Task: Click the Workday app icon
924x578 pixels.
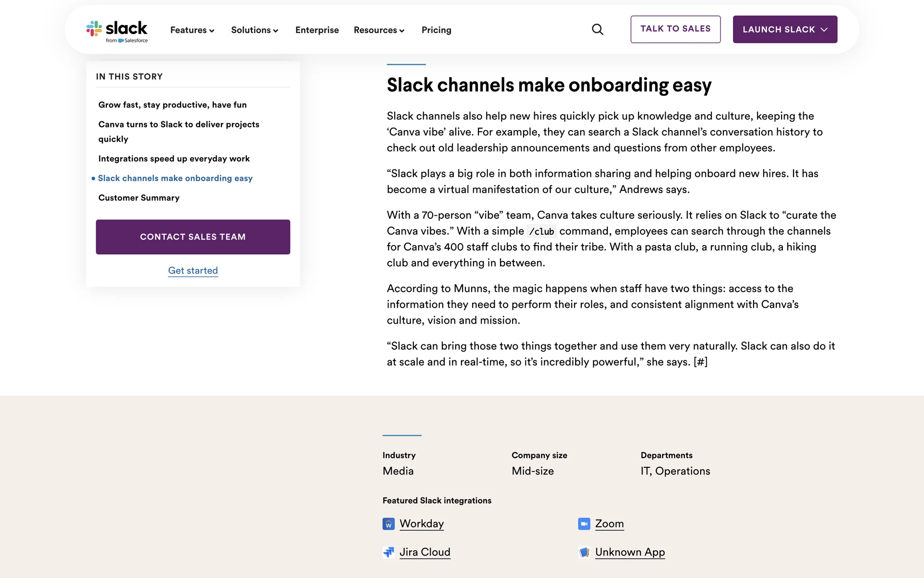Action: 388,524
